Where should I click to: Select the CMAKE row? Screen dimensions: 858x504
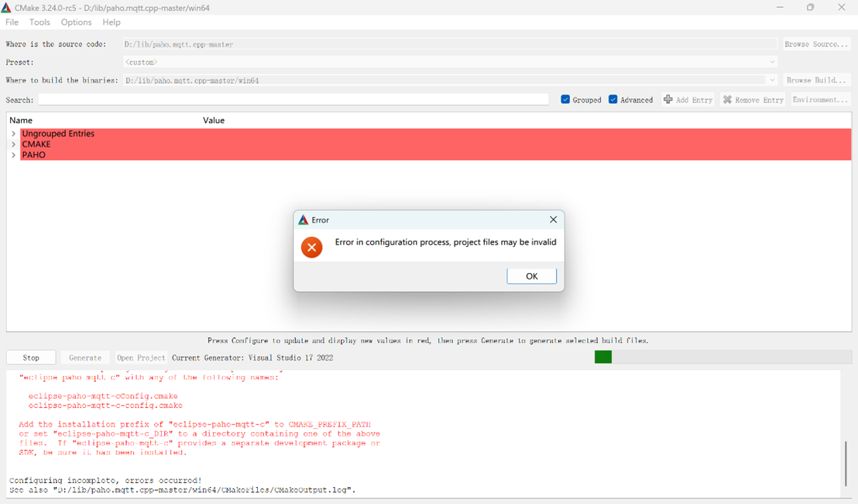click(x=435, y=145)
